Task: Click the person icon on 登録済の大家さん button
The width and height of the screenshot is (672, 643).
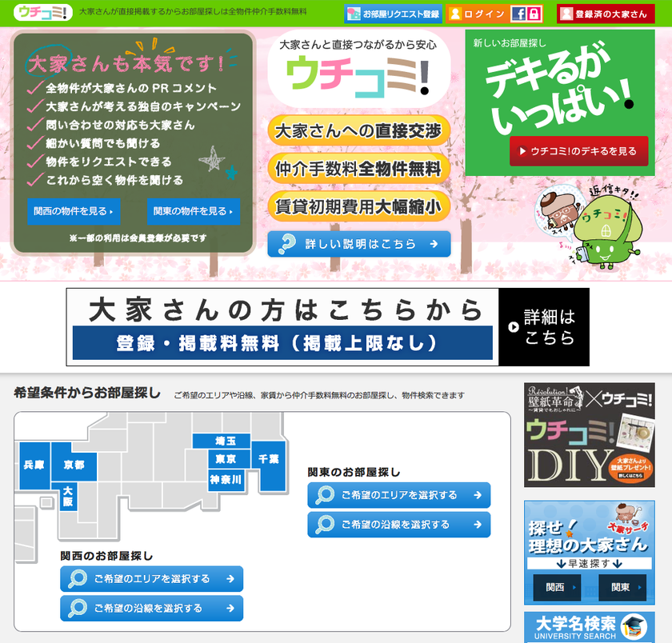Action: coord(566,13)
